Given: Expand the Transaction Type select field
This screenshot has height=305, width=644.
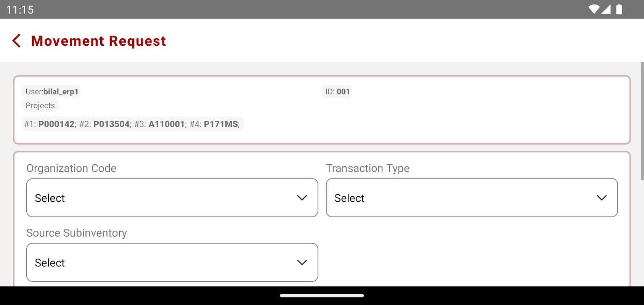Looking at the screenshot, I should pyautogui.click(x=472, y=198).
